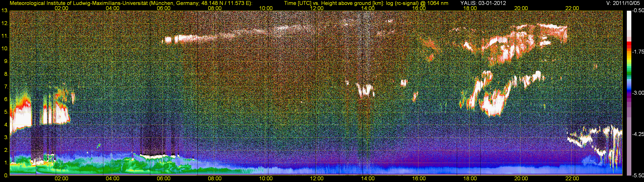Click the 1 km height axis label

coord(6,163)
